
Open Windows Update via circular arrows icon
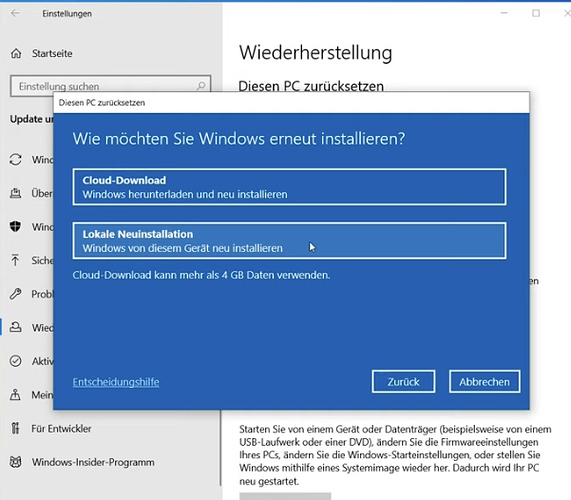(x=16, y=160)
